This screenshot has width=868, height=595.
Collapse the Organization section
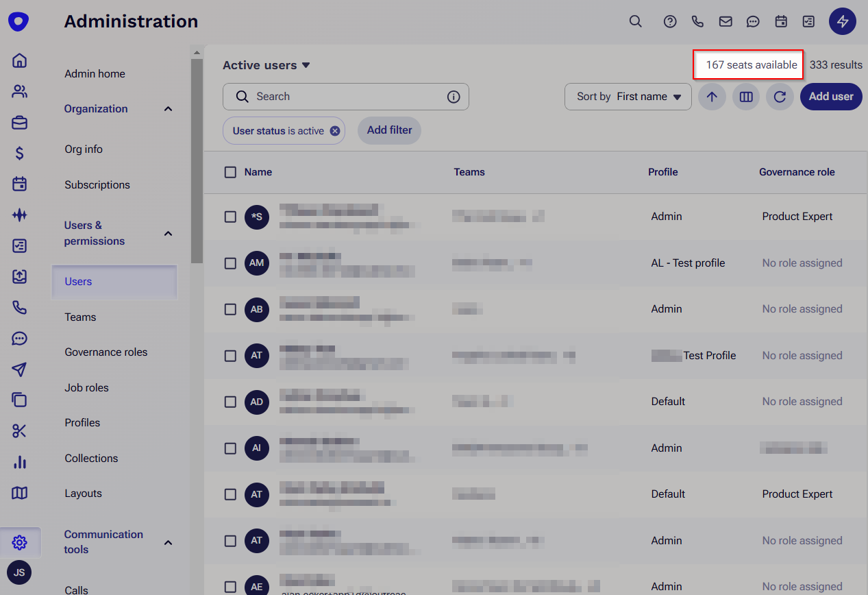(169, 109)
